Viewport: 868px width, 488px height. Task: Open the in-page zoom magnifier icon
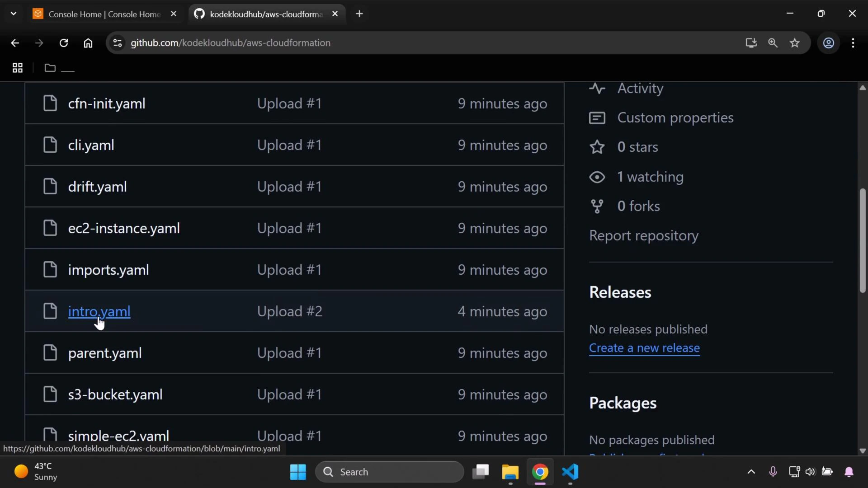coord(773,43)
